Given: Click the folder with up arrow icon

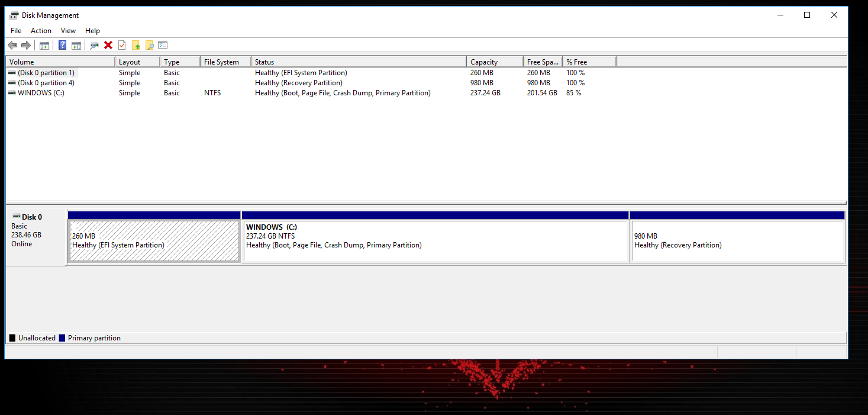Looking at the screenshot, I should coord(135,45).
